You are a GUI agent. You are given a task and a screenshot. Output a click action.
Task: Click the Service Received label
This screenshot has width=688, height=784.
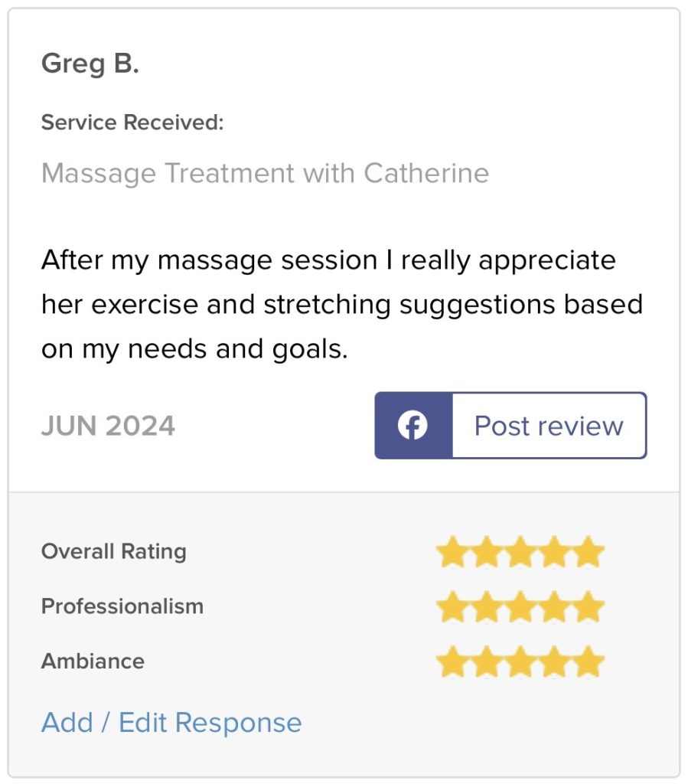[x=132, y=122]
